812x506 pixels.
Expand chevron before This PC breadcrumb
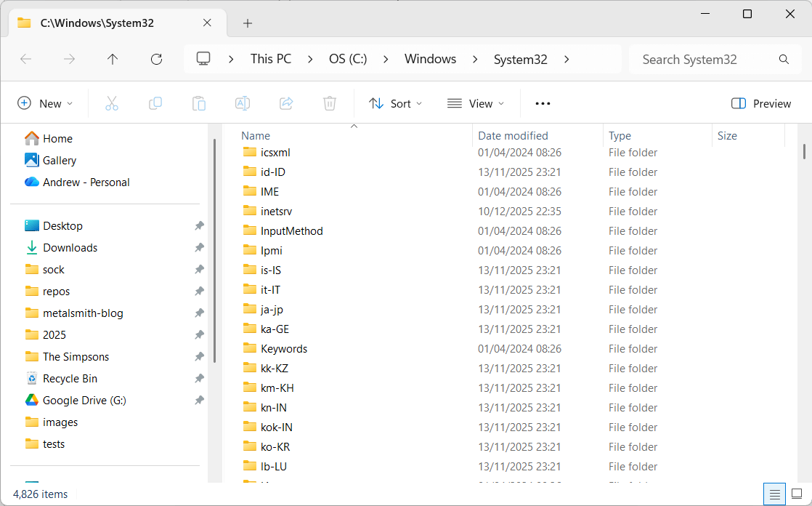(231, 60)
